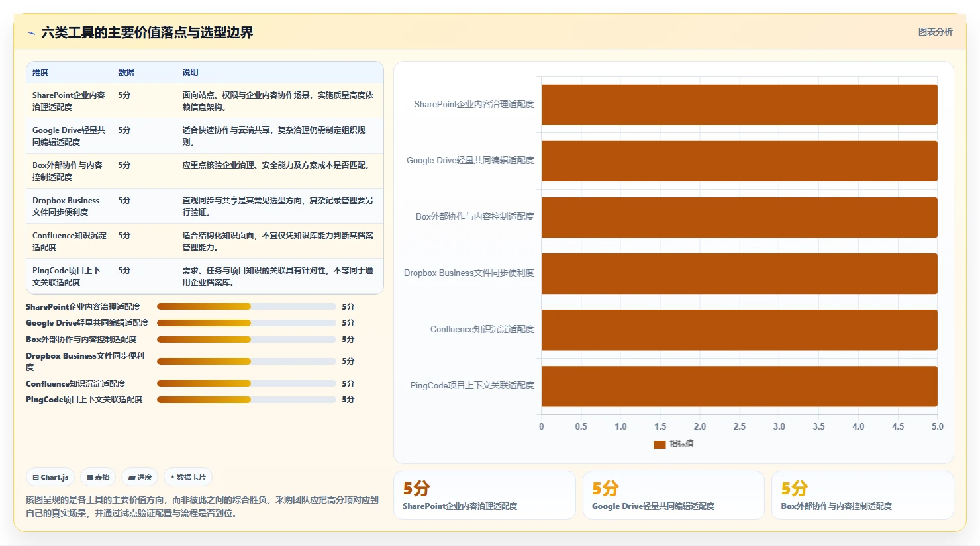The width and height of the screenshot is (980, 546).
Task: Click the description starting 适合结构化知识页面
Action: 278,241
